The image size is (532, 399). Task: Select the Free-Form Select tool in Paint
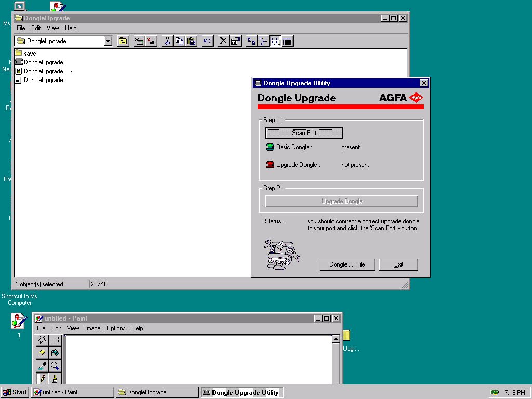click(x=42, y=340)
